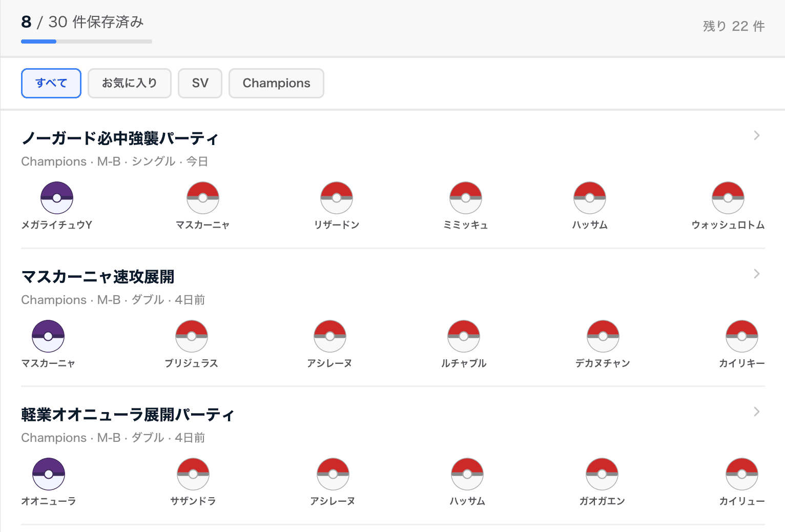Open the SV filter tab
The width and height of the screenshot is (785, 532).
[200, 83]
